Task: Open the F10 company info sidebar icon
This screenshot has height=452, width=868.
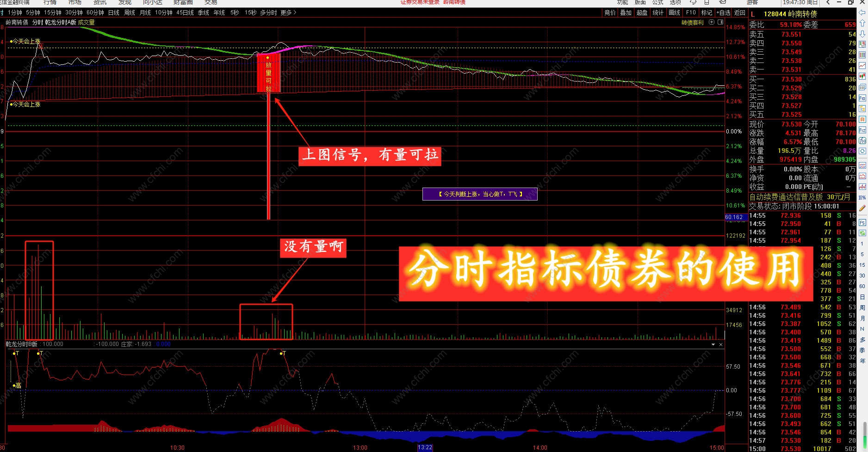Action: pos(862,98)
